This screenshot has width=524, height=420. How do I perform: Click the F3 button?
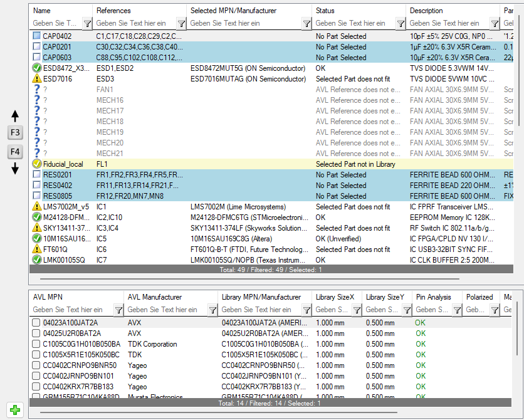click(x=15, y=133)
